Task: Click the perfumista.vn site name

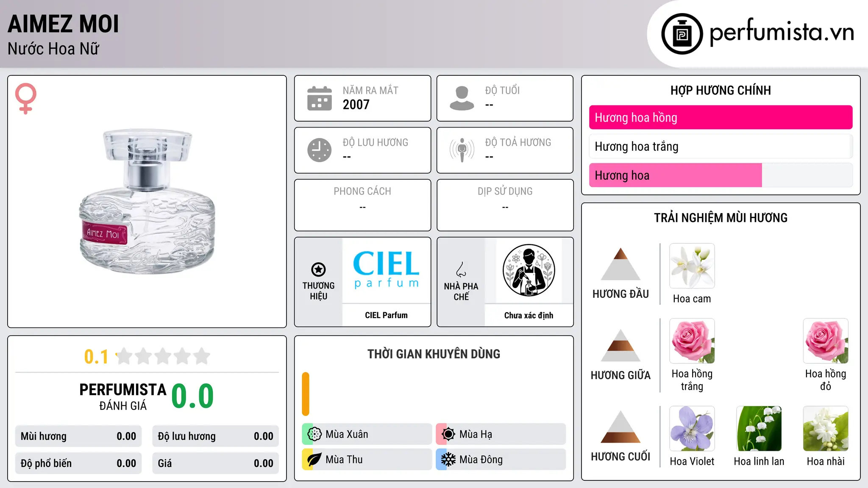Action: (x=782, y=32)
